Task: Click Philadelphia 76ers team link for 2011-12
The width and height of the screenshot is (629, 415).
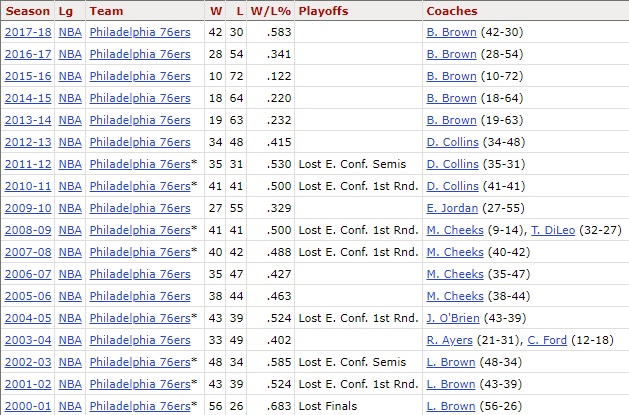Action: click(x=139, y=164)
